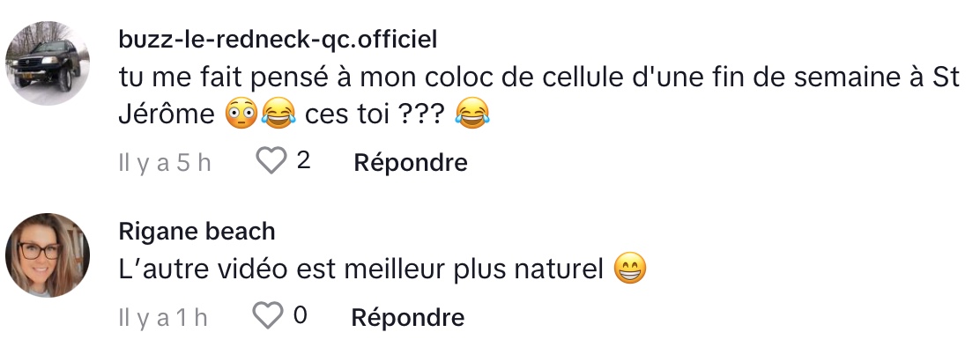
Task: Click the 'tu me fait pensé' comment line
Action: tap(538, 78)
